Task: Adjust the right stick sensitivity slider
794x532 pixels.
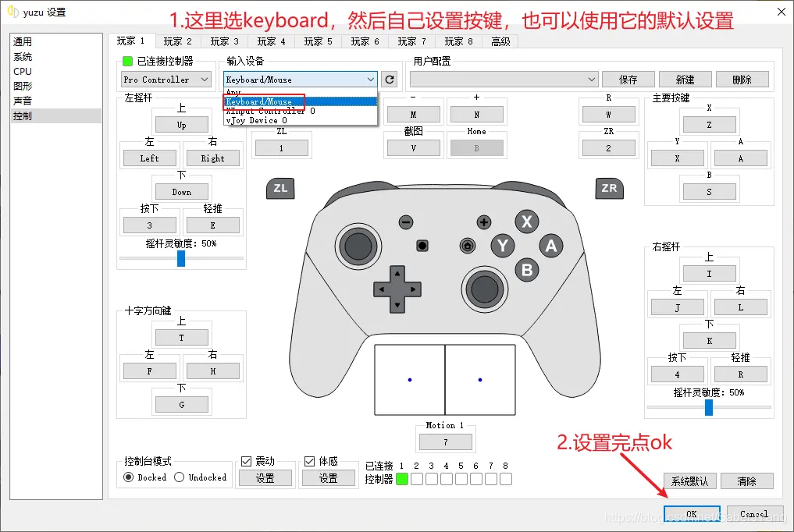Action: tap(709, 407)
